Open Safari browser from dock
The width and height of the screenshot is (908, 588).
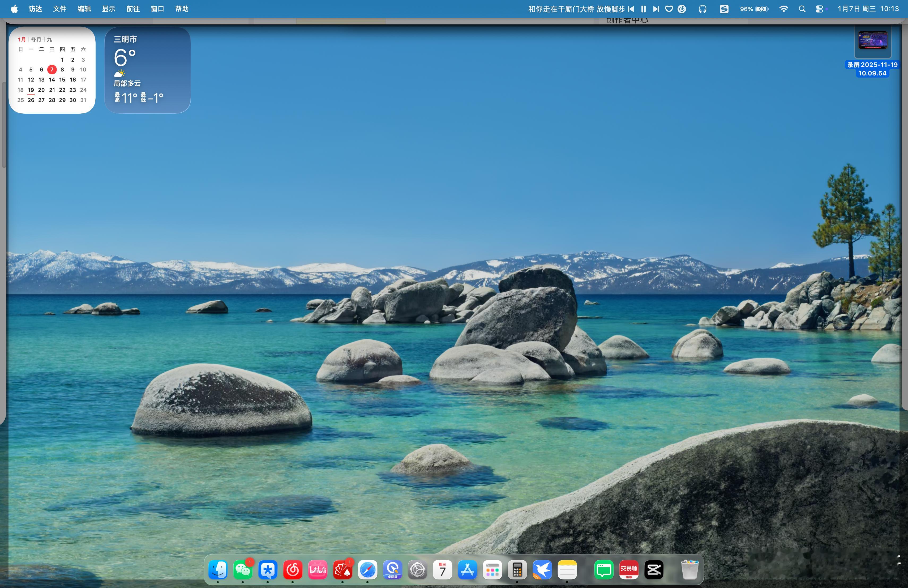367,570
